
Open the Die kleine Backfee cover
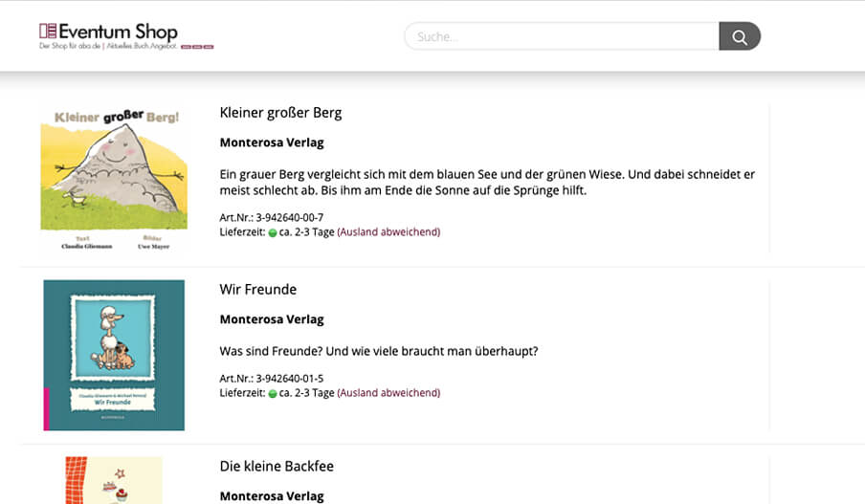(114, 480)
